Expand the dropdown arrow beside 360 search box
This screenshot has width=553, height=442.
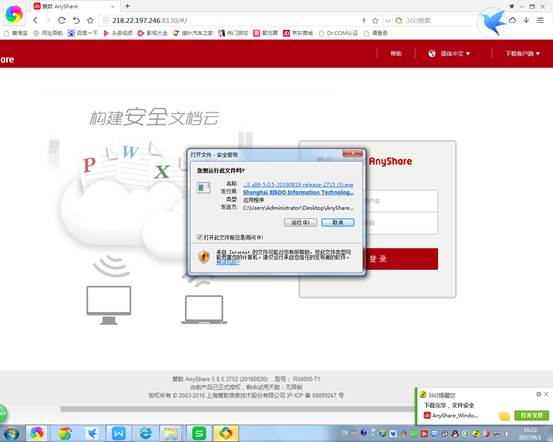(x=387, y=21)
